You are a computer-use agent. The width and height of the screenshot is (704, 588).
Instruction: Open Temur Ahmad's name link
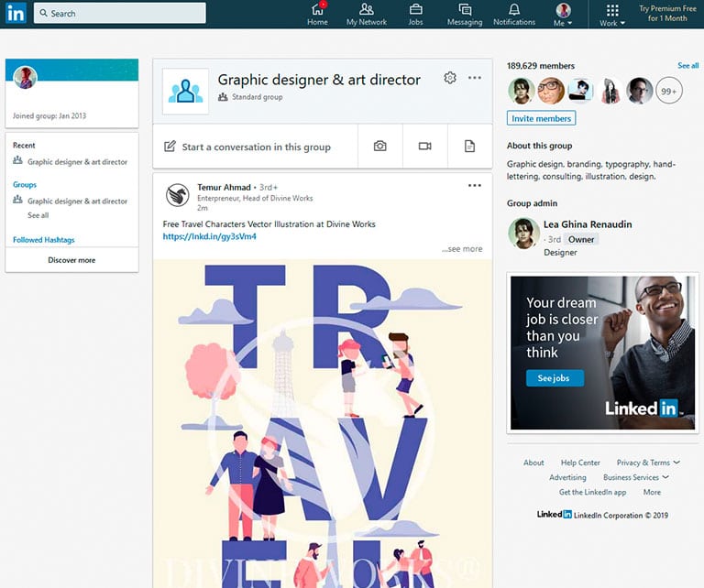tap(224, 187)
